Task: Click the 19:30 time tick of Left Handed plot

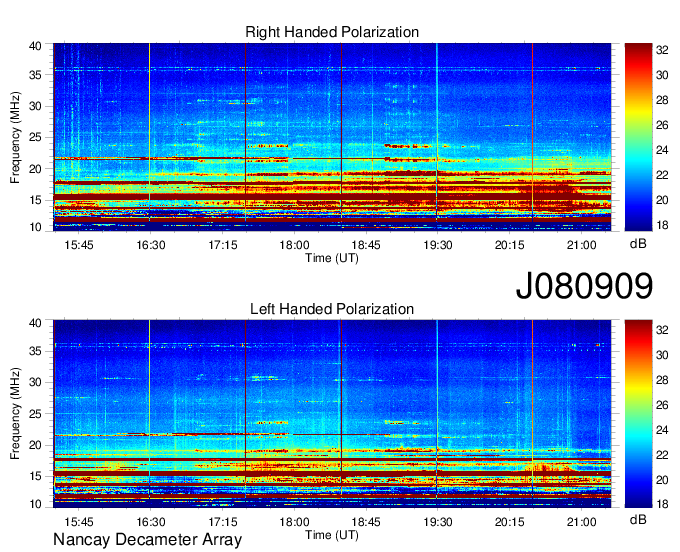Action: point(438,522)
